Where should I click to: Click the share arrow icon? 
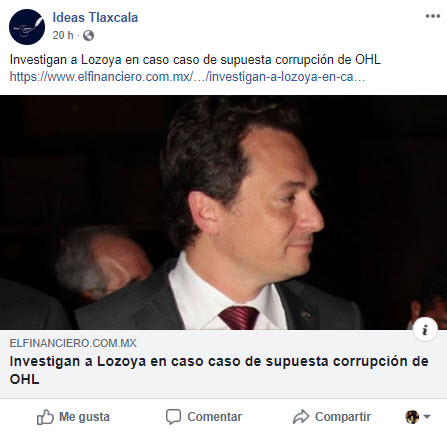[301, 417]
